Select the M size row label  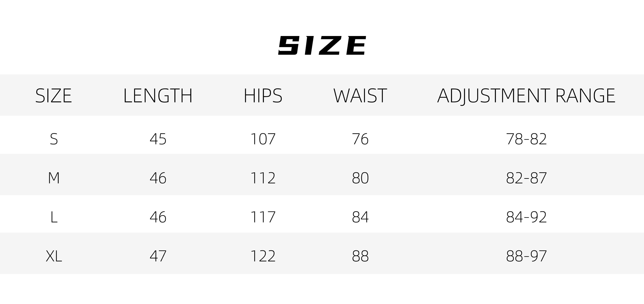54,178
